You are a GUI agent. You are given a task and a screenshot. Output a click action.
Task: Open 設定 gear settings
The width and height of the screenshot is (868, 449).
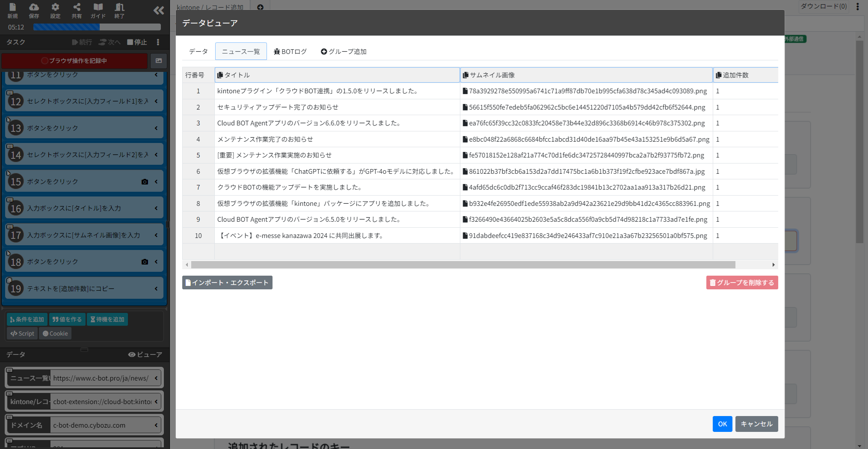tap(55, 11)
